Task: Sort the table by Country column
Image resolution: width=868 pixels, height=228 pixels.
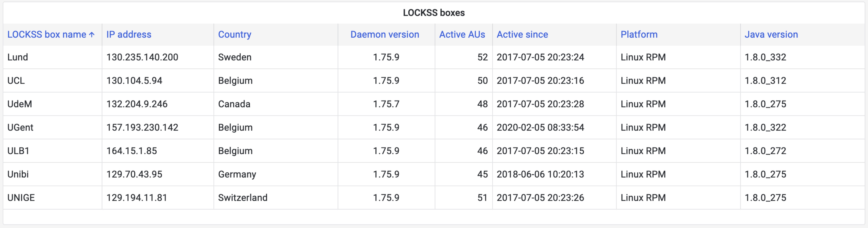Action: point(235,34)
